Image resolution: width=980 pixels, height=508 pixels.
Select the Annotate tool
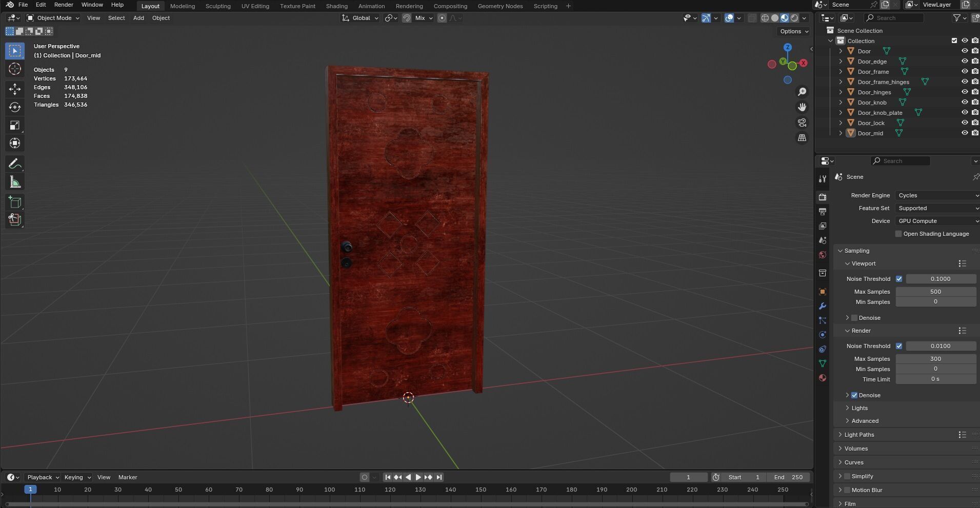15,164
